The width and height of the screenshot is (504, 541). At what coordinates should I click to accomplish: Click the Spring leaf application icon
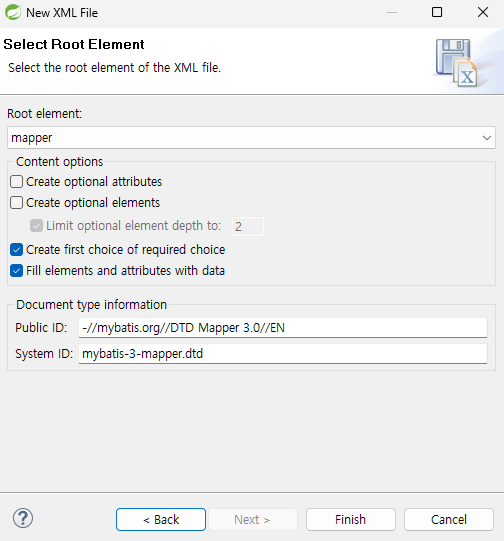tap(13, 12)
